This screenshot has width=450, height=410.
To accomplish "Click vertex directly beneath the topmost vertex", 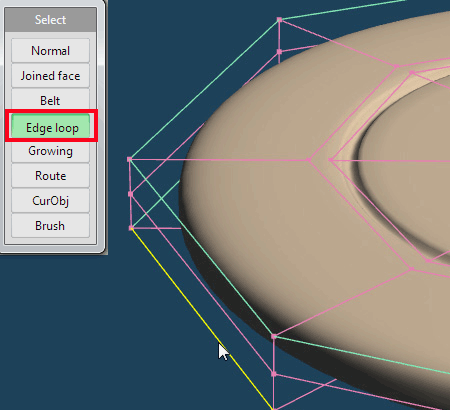I will coord(279,52).
